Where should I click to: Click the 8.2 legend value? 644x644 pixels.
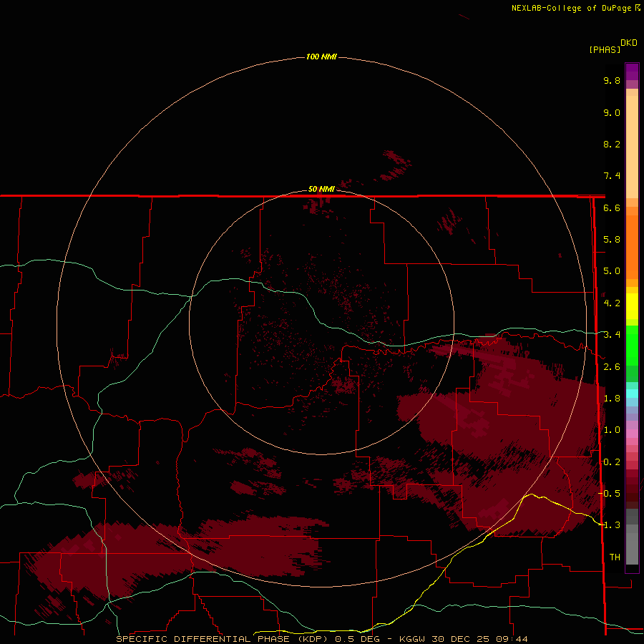point(612,144)
